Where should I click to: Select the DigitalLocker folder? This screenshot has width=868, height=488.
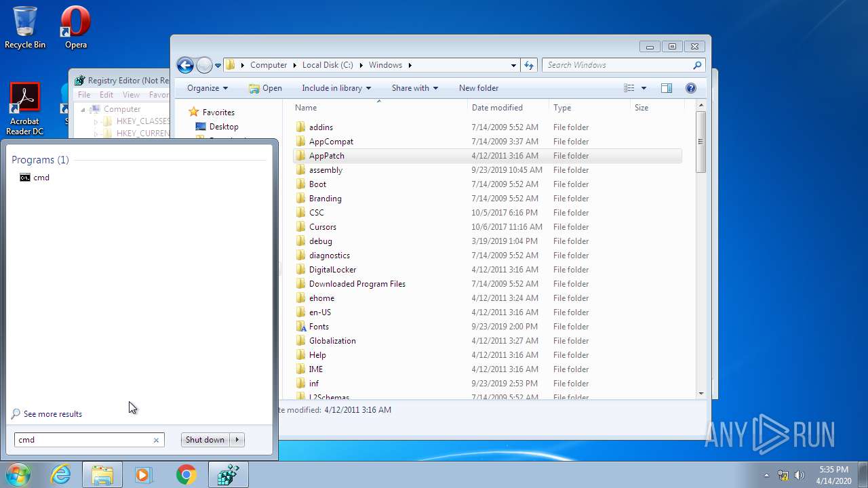[488, 270]
